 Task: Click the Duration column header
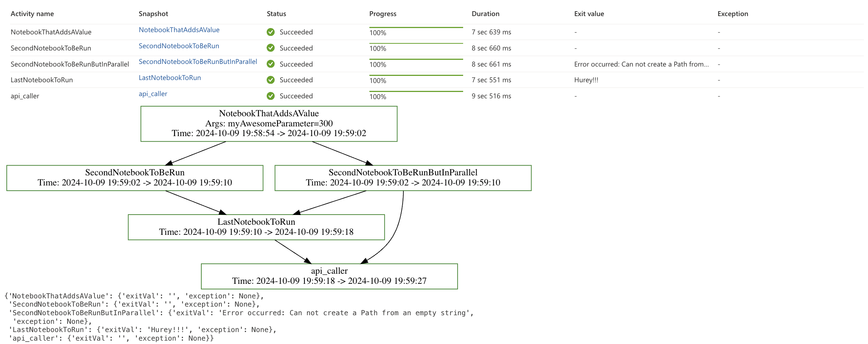point(485,14)
